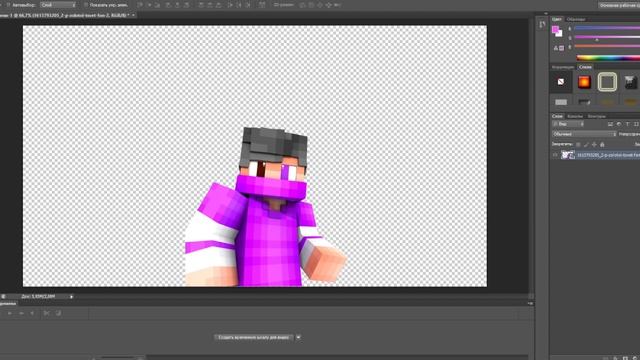
Task: Click the Auto-Align Layers icon
Action: pyautogui.click(x=262, y=5)
